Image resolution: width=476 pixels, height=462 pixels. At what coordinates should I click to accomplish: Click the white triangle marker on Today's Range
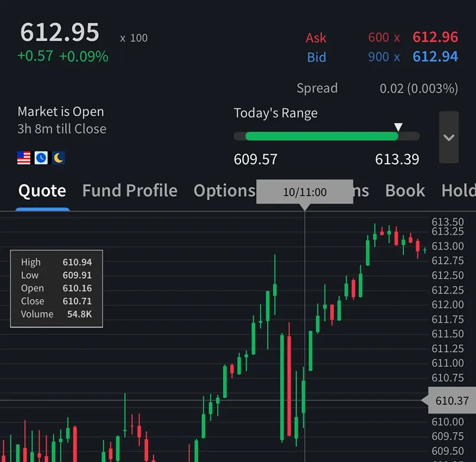click(398, 127)
